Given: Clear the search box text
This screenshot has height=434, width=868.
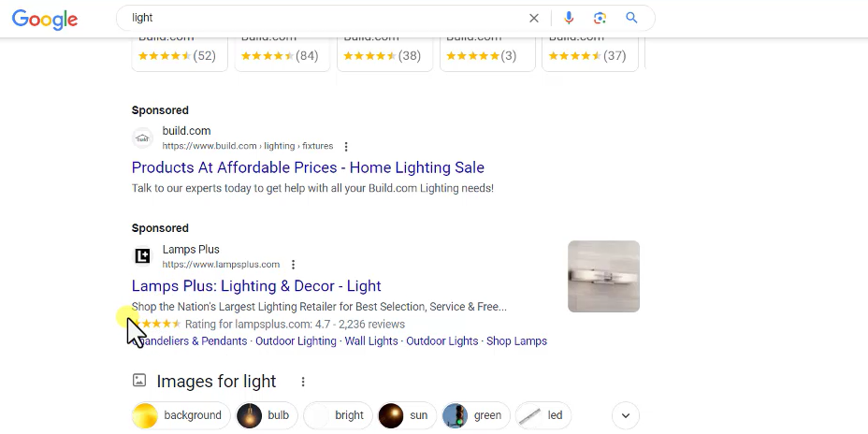Looking at the screenshot, I should click(534, 18).
